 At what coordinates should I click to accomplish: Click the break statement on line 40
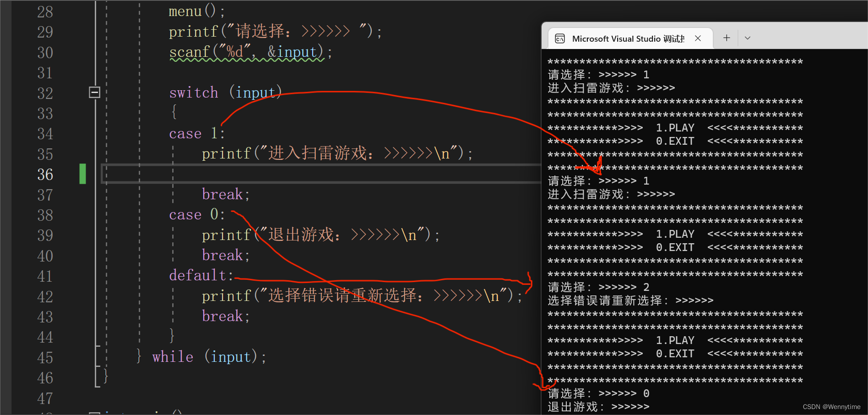[226, 255]
